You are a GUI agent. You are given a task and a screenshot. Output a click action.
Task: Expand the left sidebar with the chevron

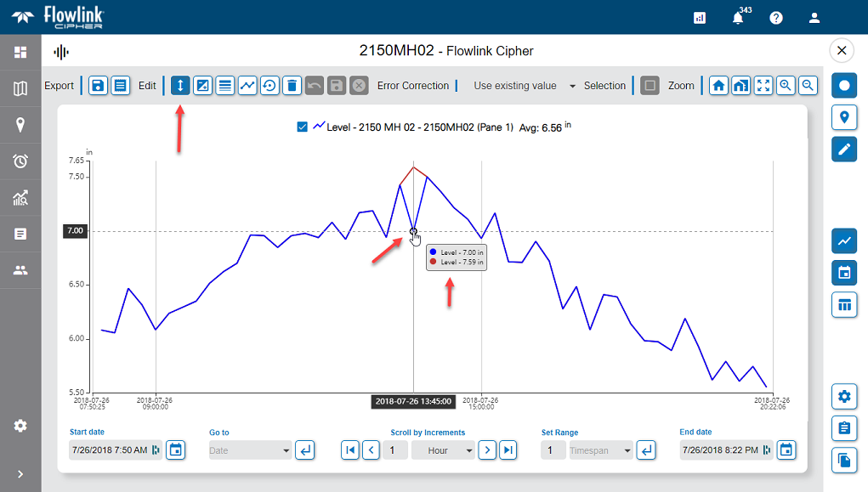[x=20, y=474]
